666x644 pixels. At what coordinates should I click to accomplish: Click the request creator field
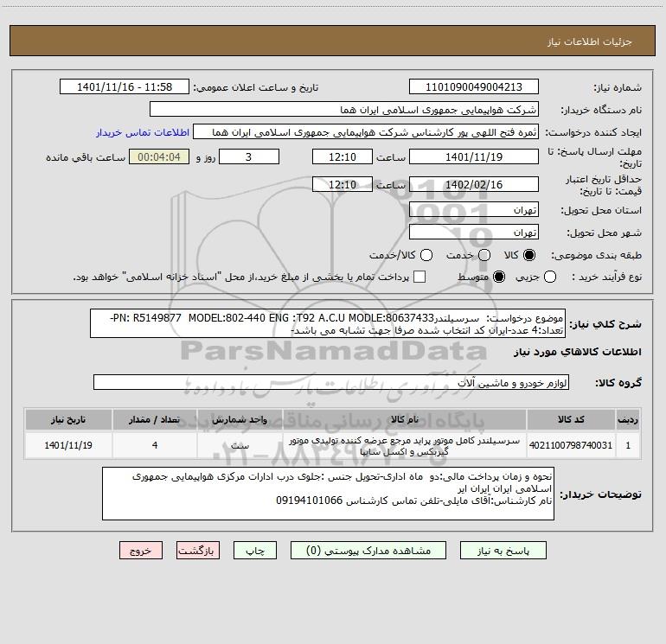pos(366,132)
